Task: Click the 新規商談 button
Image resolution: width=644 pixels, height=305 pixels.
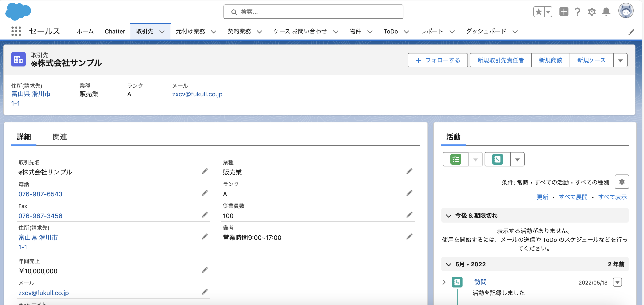Action: click(550, 60)
